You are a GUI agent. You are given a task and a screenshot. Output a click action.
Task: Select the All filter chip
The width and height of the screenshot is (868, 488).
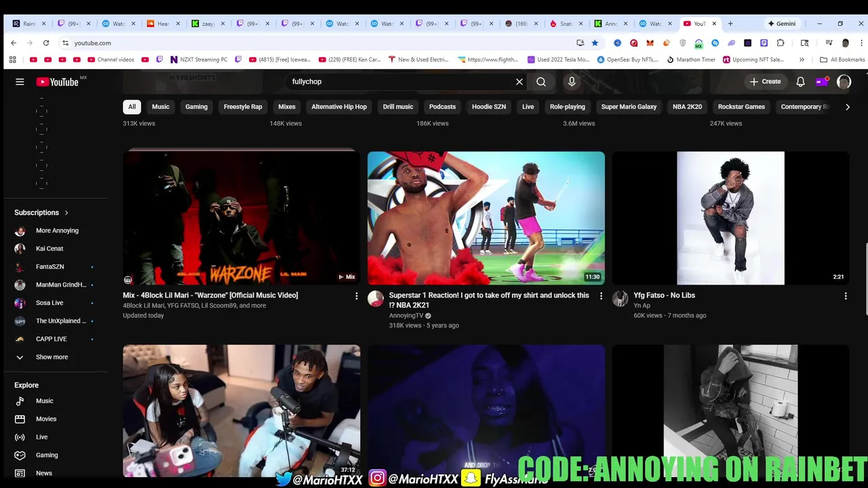pos(132,106)
